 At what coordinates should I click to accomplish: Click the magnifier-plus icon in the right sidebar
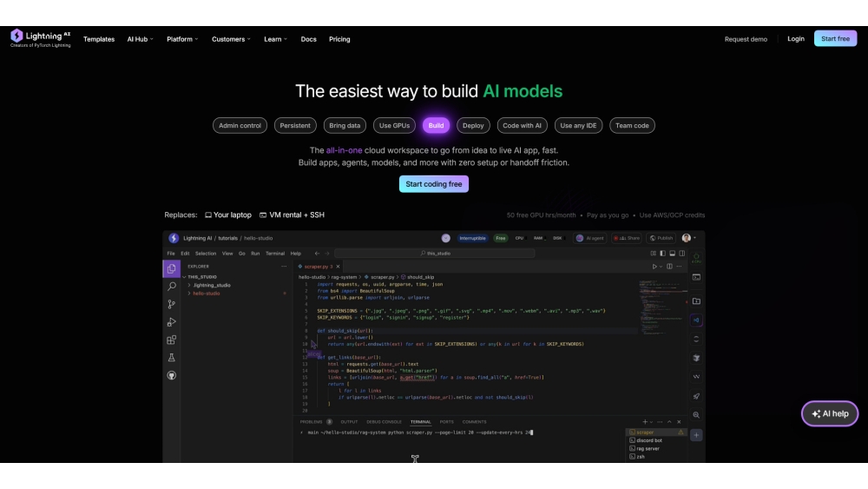[x=696, y=415]
